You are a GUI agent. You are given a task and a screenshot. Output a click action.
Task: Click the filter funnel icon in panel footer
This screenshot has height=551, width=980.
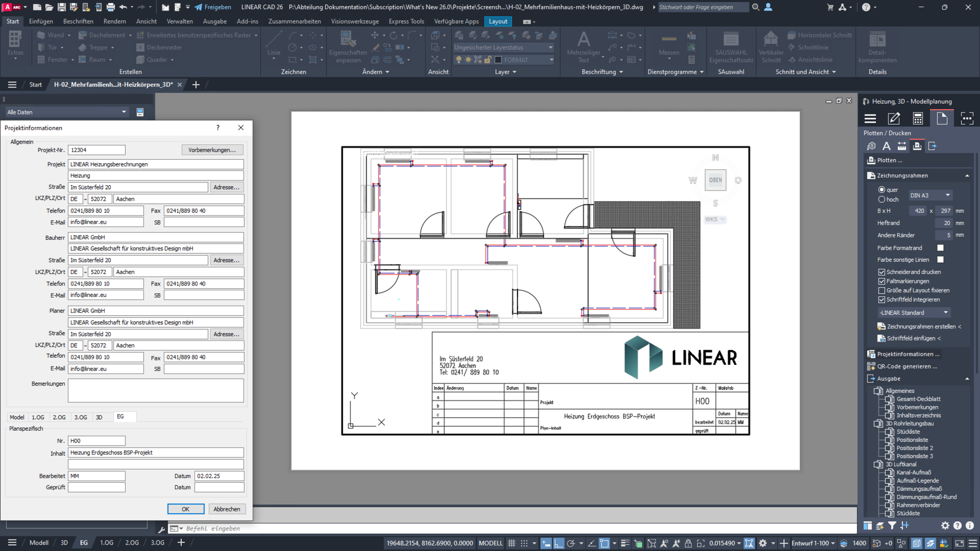point(892,526)
